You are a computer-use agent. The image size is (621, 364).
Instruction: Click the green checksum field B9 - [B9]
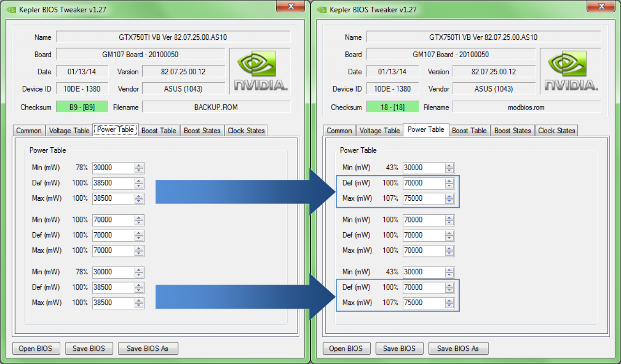(81, 107)
